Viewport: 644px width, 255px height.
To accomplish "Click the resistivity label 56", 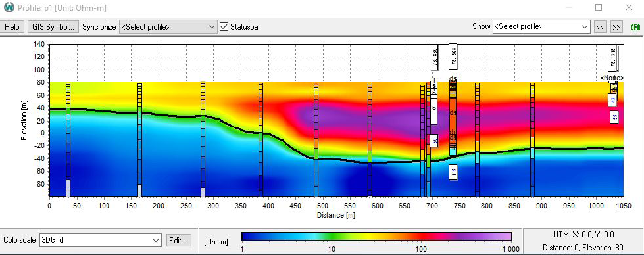I will point(434,141).
